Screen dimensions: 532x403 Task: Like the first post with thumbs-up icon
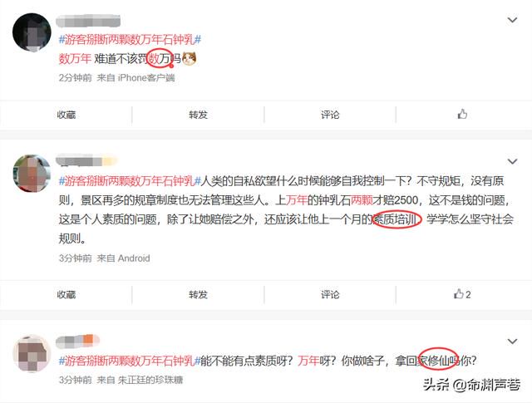pyautogui.click(x=462, y=115)
